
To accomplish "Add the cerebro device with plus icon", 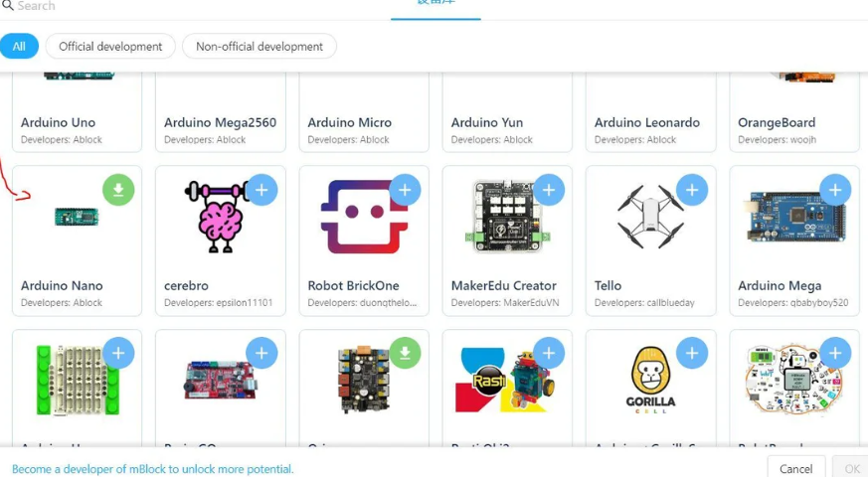I will click(x=261, y=190).
